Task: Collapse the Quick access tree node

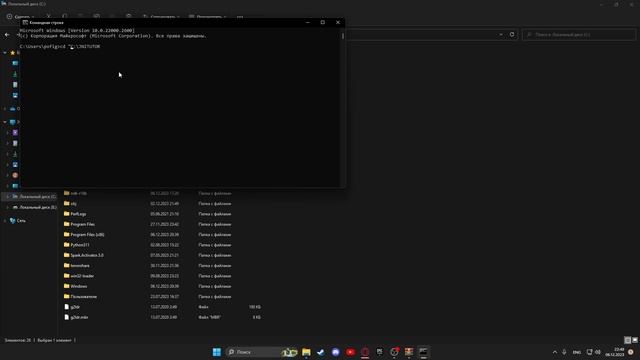Action: (5, 53)
